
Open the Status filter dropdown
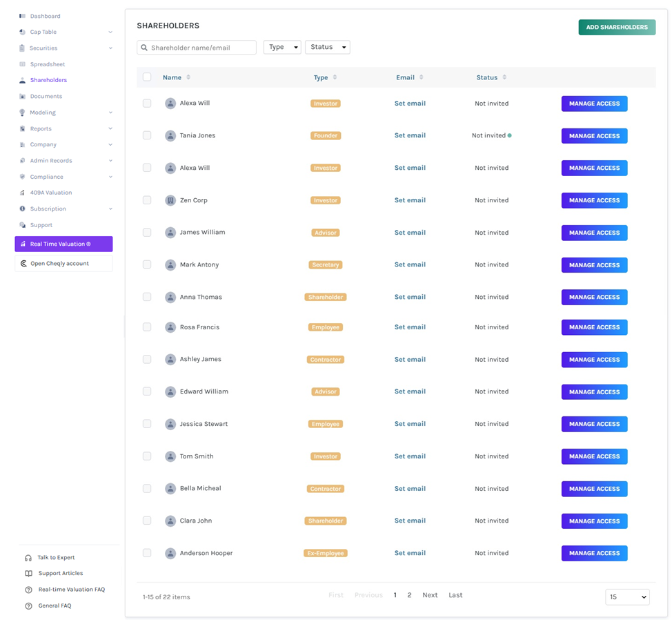(328, 47)
